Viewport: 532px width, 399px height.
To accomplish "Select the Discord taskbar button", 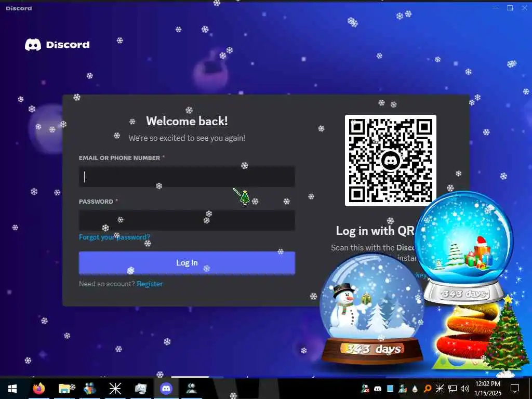I will [166, 389].
